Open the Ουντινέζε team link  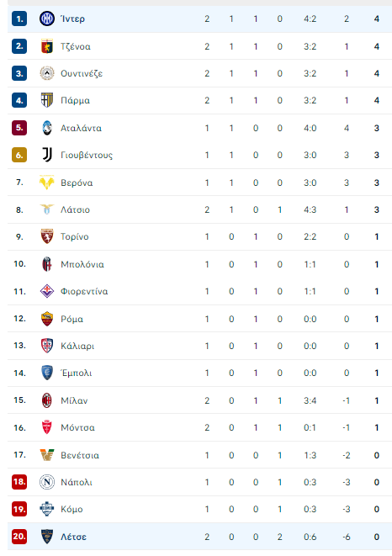tap(82, 74)
